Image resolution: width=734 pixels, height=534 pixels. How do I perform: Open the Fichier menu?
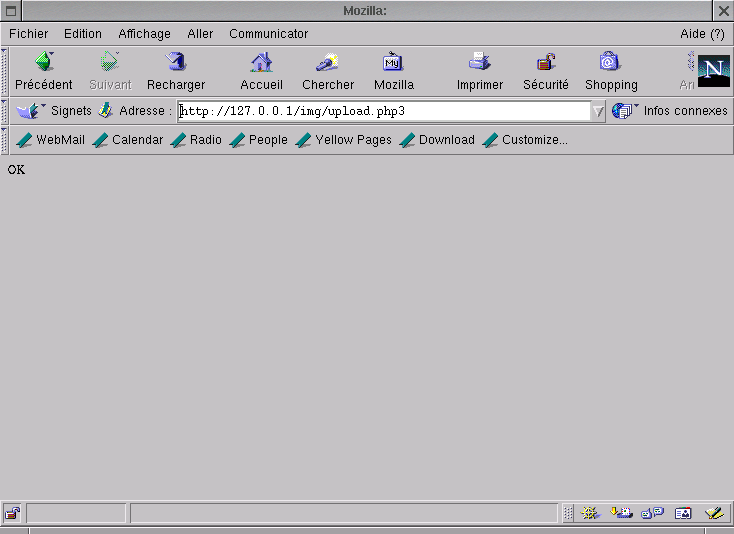[29, 34]
